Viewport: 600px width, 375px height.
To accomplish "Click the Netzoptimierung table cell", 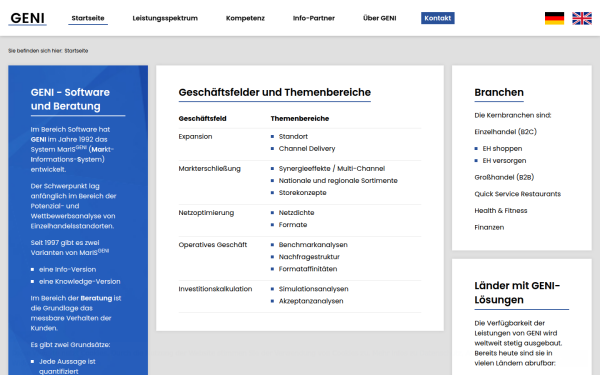I will pyautogui.click(x=206, y=212).
